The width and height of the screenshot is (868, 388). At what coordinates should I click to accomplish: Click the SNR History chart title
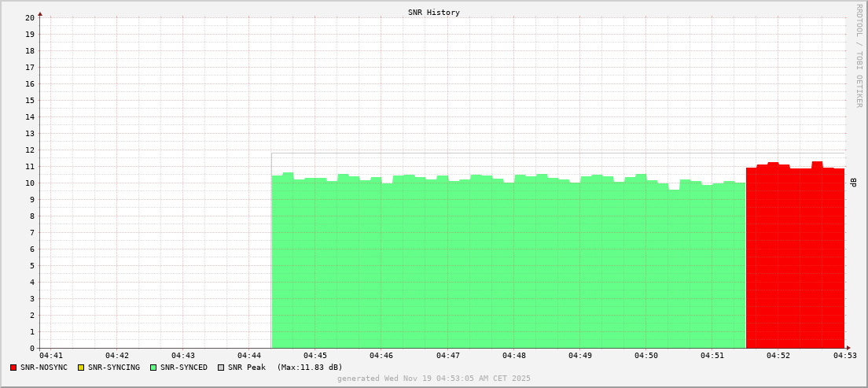433,13
